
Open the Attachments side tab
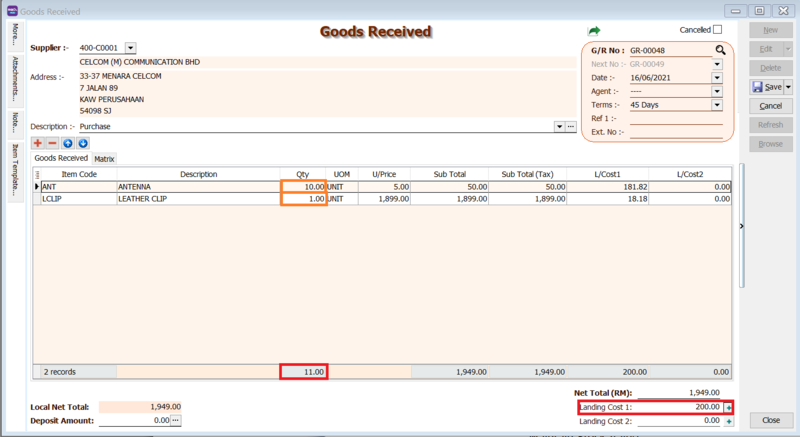[15, 82]
